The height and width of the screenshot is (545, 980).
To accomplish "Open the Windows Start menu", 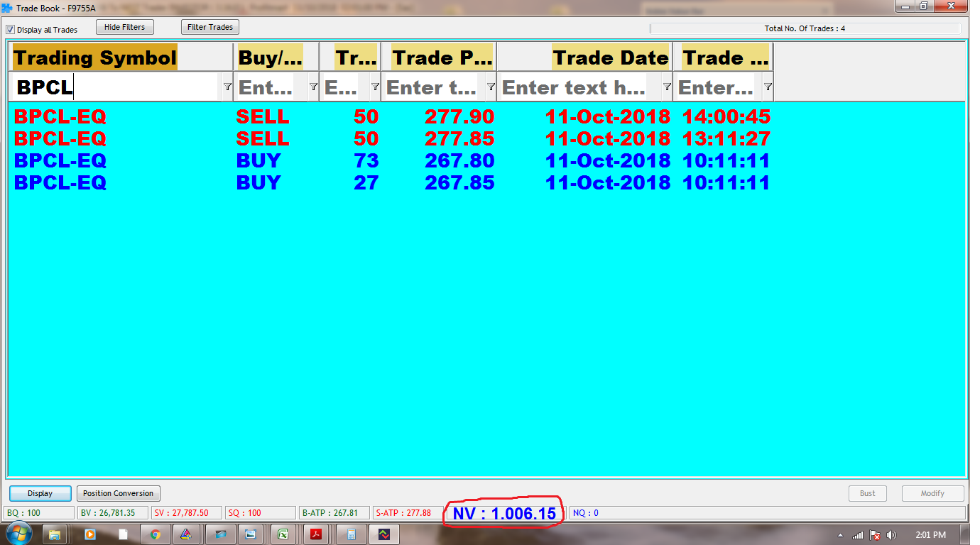I will [x=18, y=534].
